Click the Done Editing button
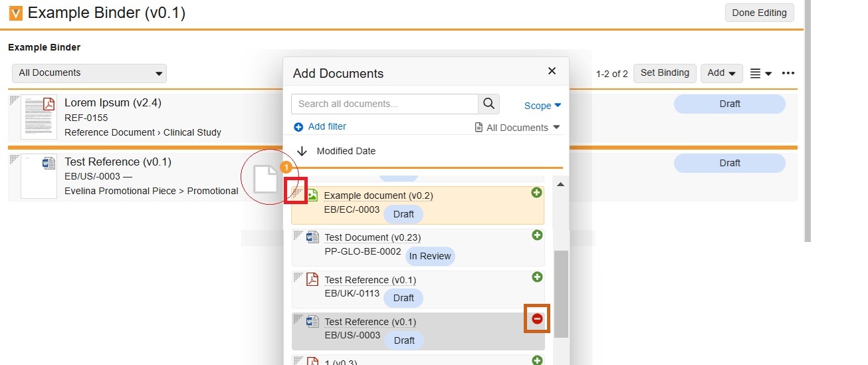Image resolution: width=868 pixels, height=365 pixels. (x=759, y=13)
